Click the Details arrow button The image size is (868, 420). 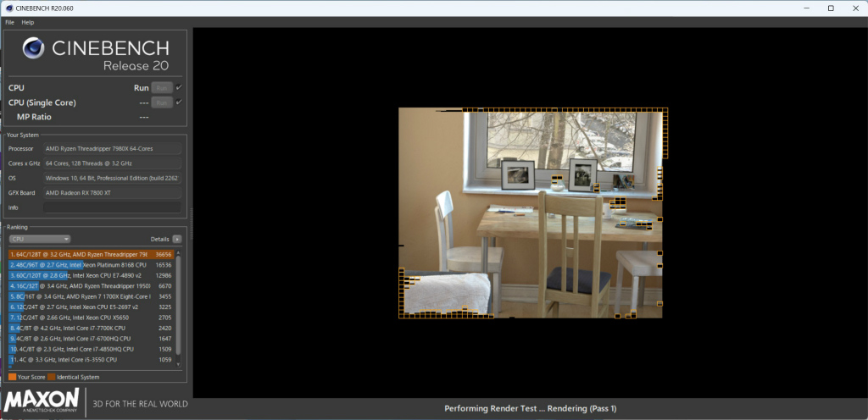[x=176, y=240]
